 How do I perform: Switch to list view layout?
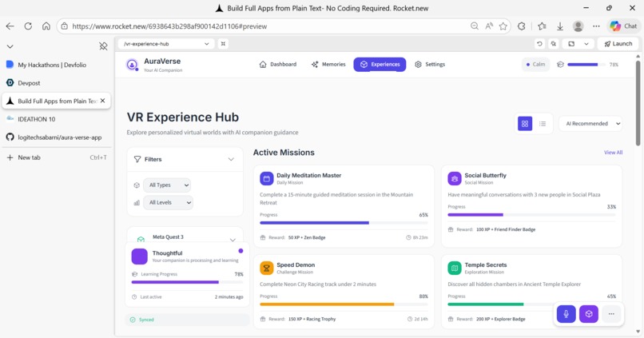coord(543,124)
